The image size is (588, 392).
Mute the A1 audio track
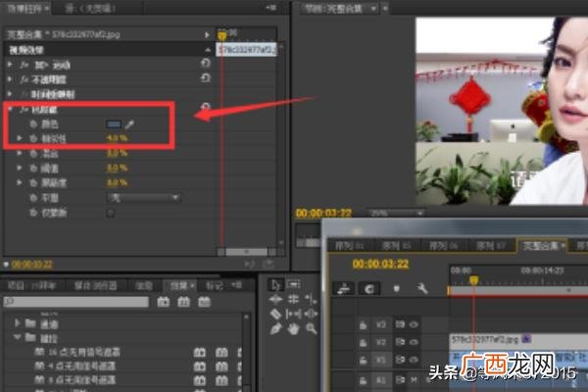click(414, 380)
